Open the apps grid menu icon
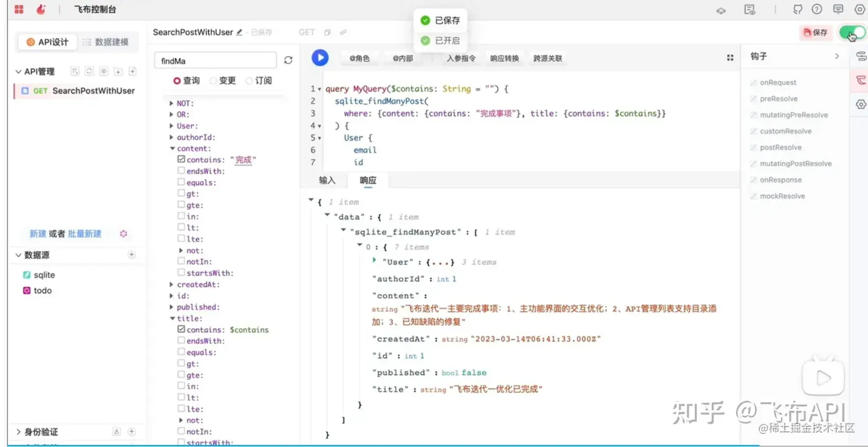 point(19,10)
